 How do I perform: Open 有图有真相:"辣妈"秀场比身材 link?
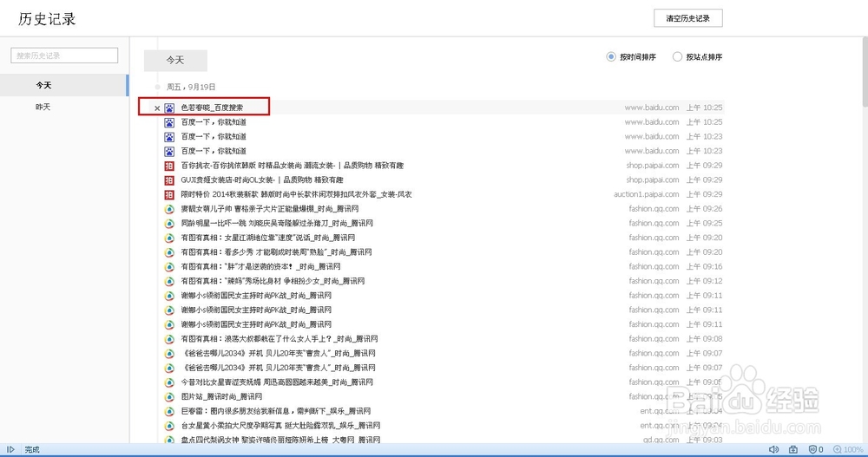tap(273, 281)
